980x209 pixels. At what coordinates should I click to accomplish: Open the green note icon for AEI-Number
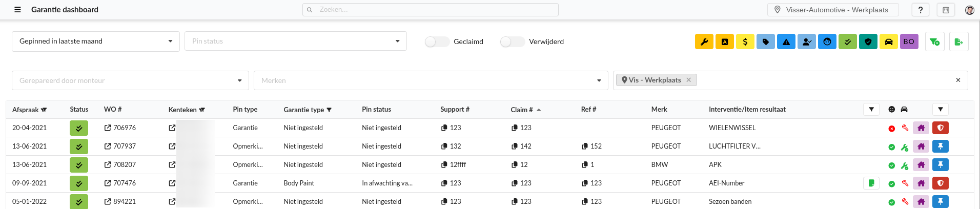[871, 183]
